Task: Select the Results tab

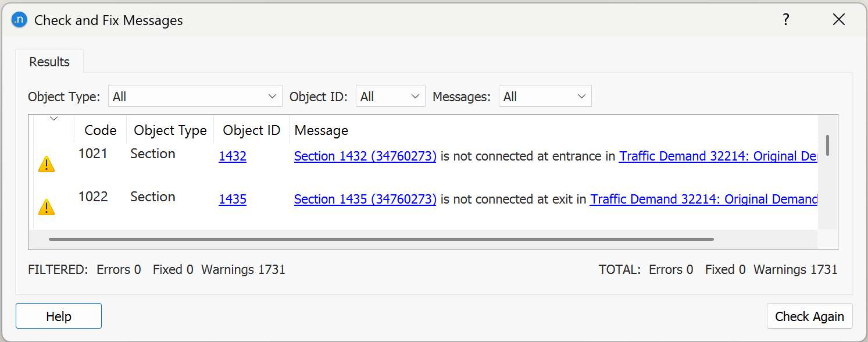Action: 49,61
